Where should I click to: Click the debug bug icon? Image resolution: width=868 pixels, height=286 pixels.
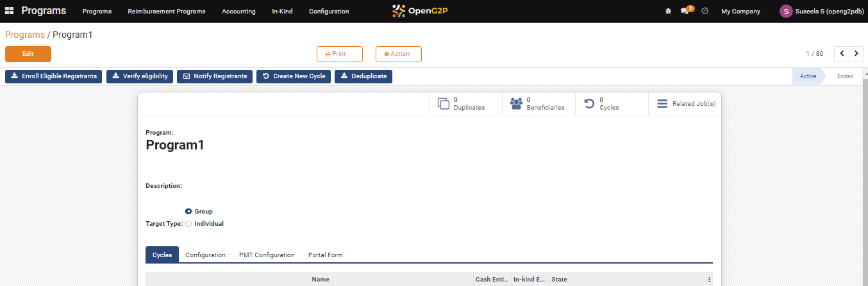tap(668, 12)
